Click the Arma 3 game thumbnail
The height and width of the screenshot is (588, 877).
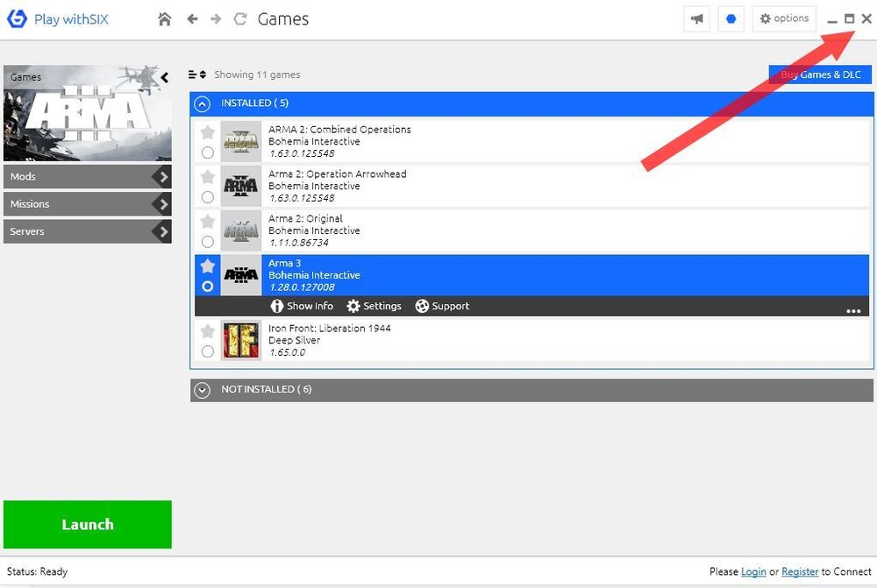click(x=241, y=275)
